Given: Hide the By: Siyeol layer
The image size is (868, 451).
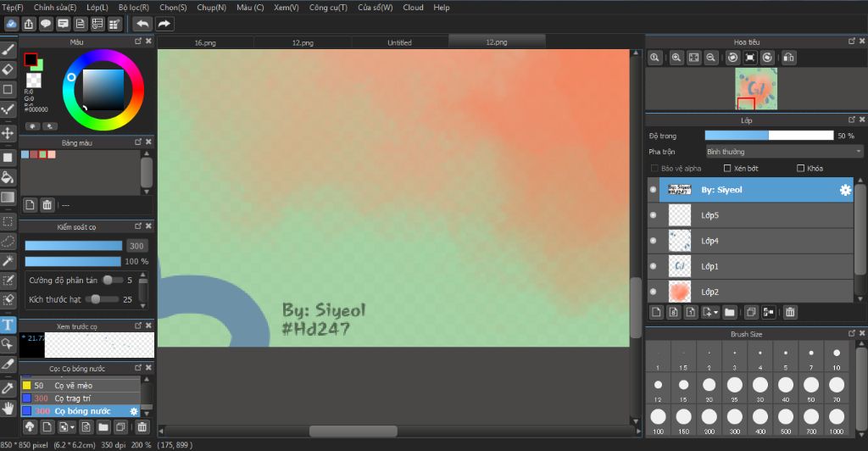Looking at the screenshot, I should coord(654,190).
